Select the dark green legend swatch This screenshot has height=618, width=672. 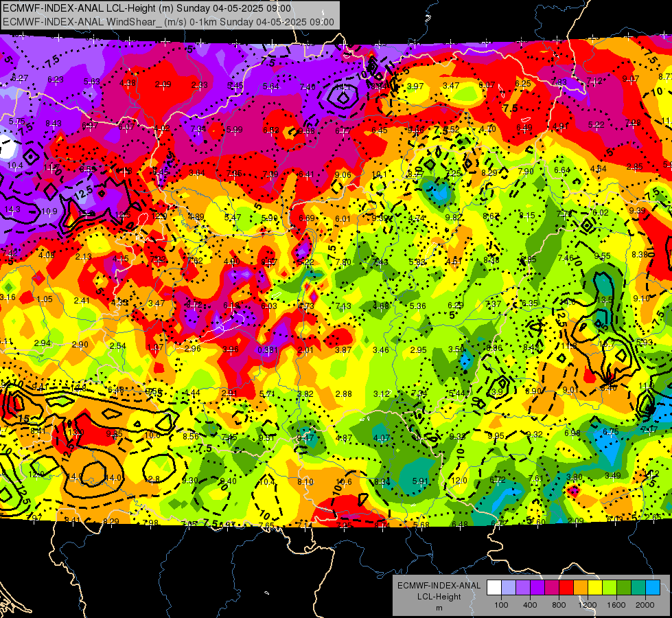click(x=625, y=588)
